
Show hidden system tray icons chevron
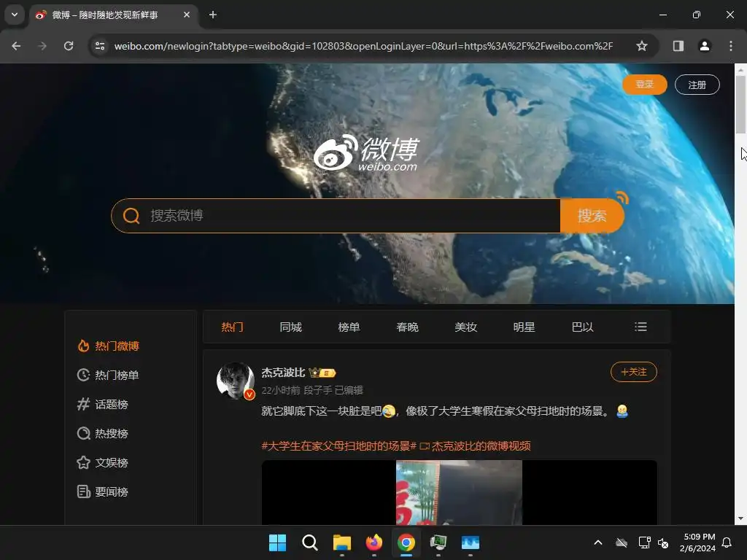pos(598,542)
